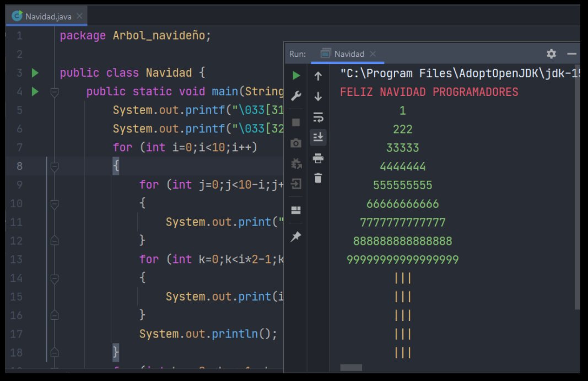Click 'for (int i=0;i<10;i++)' line
This screenshot has width=588, height=381.
point(185,147)
